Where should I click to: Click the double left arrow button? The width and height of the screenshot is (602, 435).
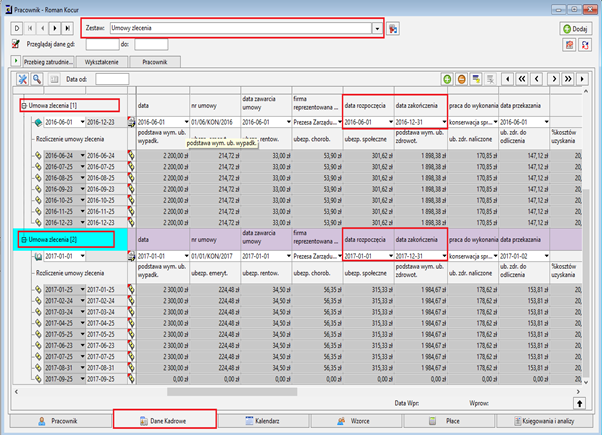pyautogui.click(x=522, y=79)
